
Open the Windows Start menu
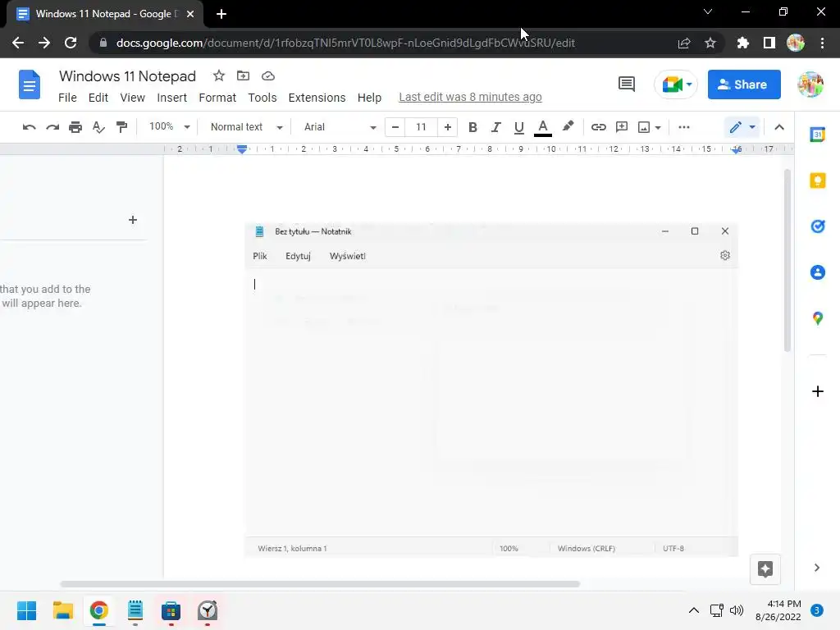coord(26,610)
